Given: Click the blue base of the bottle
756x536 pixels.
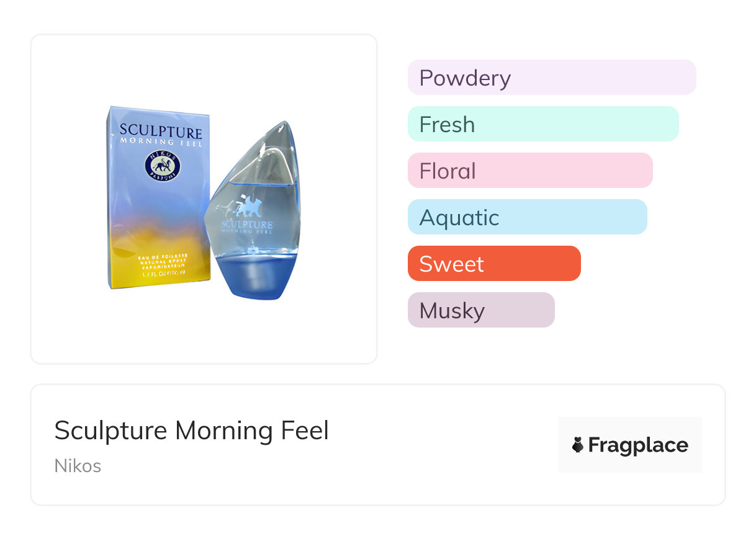Looking at the screenshot, I should coord(253,276).
